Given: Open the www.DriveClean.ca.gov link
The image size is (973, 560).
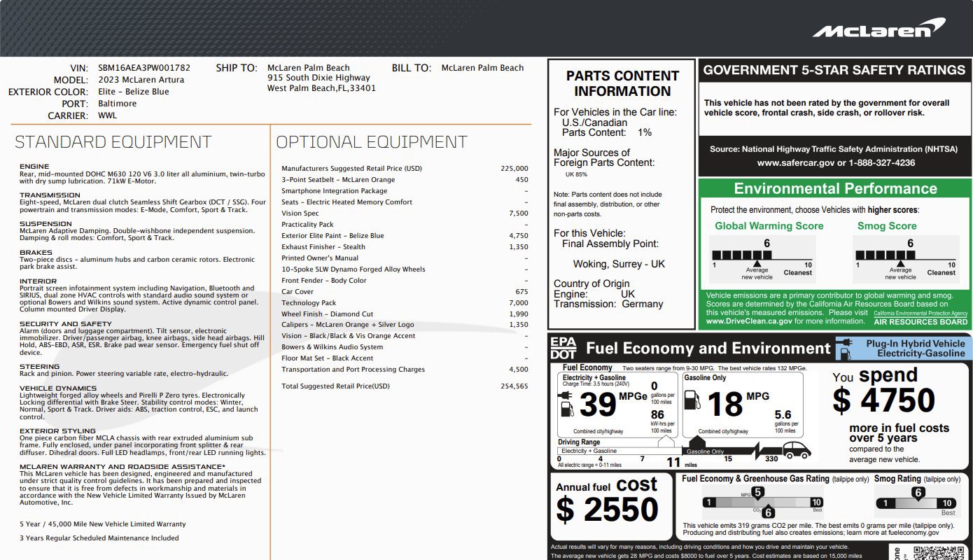Looking at the screenshot, I should (749, 321).
